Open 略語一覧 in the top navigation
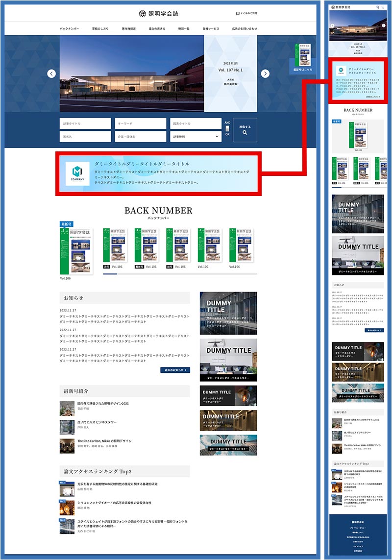This screenshot has height=560, width=392. pyautogui.click(x=184, y=28)
